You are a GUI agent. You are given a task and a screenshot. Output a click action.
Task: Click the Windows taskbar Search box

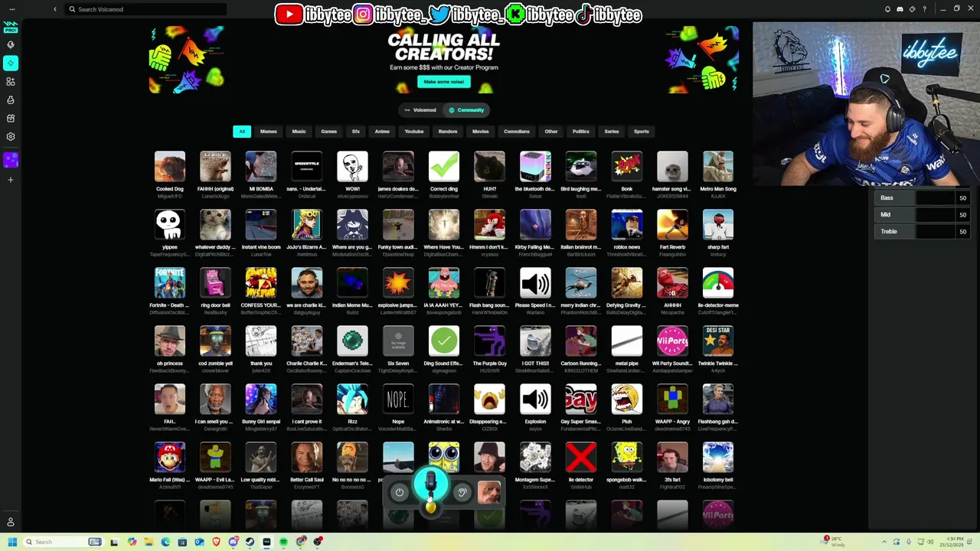tap(63, 542)
